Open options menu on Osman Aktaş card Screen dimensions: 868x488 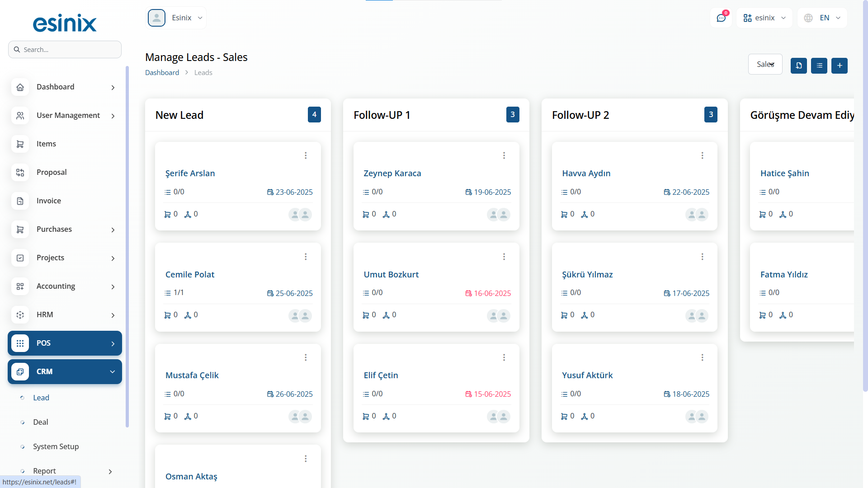[306, 459]
